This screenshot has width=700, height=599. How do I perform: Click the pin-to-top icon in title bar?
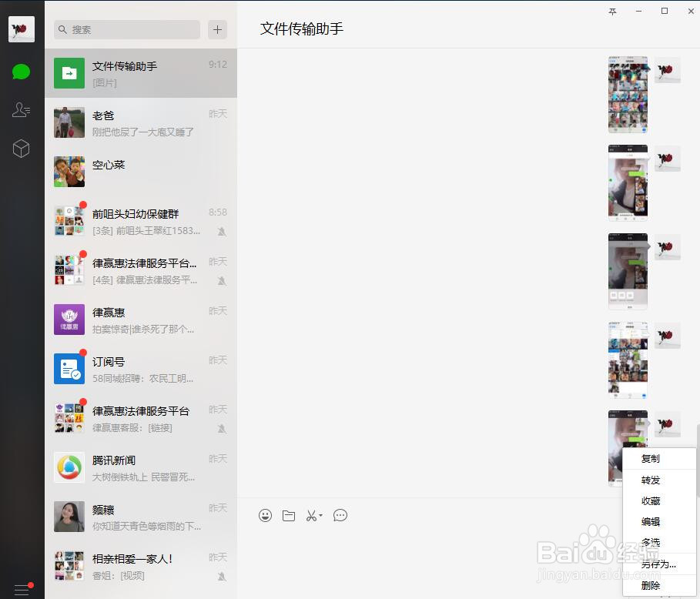click(x=612, y=12)
